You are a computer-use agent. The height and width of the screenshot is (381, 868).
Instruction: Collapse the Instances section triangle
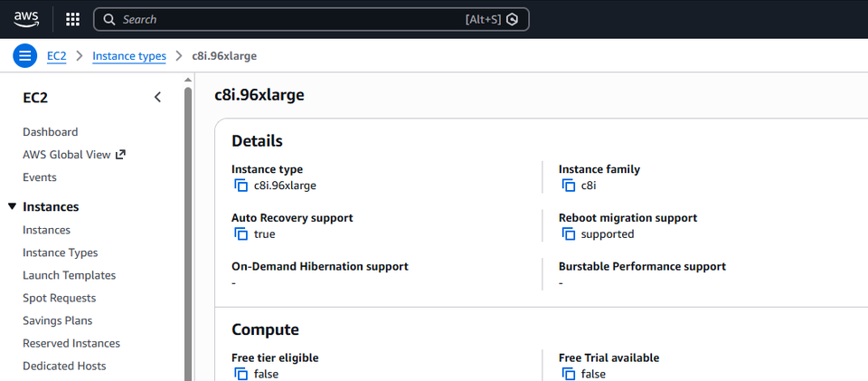(x=12, y=207)
